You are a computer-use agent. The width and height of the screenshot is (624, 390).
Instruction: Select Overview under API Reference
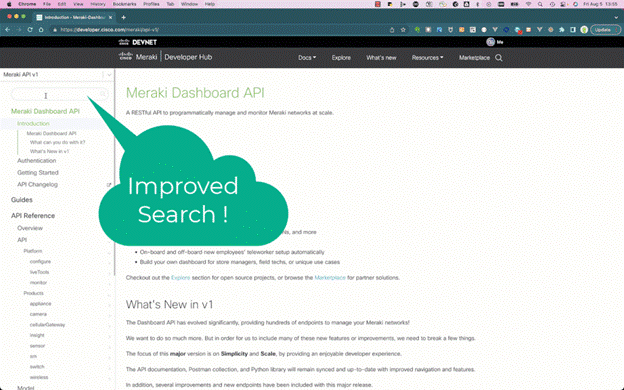pos(30,228)
